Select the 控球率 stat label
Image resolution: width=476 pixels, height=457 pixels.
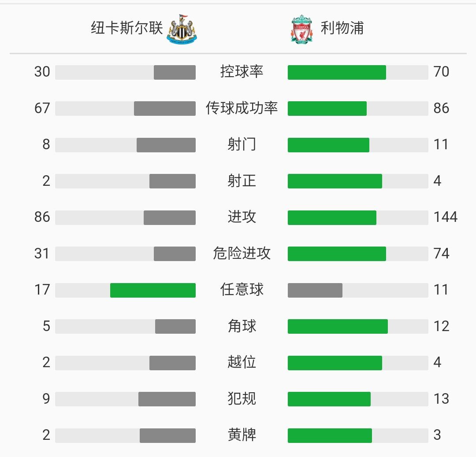pos(242,72)
